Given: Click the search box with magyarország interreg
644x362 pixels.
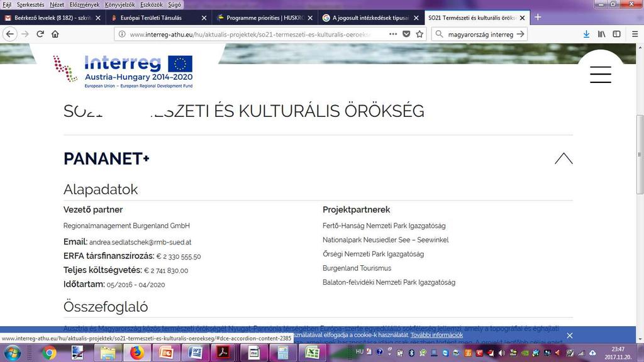Looking at the screenshot, I should (479, 35).
